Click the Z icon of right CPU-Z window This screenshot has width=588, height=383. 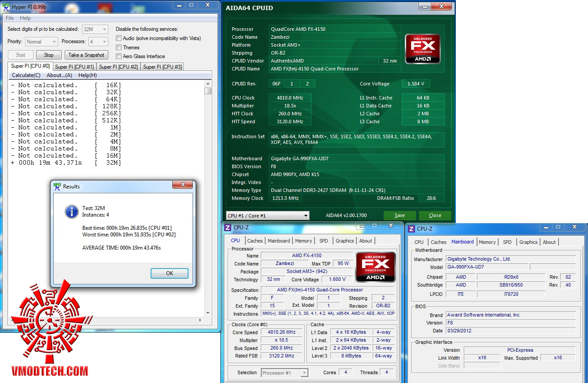click(411, 228)
